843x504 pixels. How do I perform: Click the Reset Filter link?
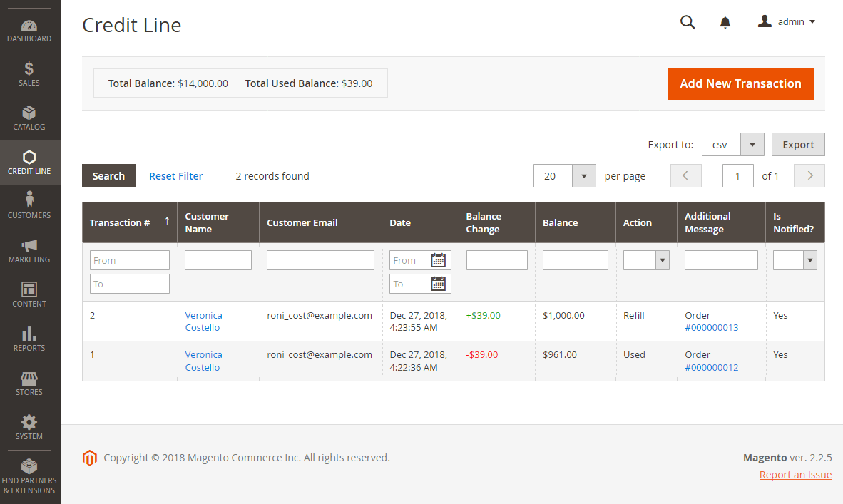click(x=175, y=176)
